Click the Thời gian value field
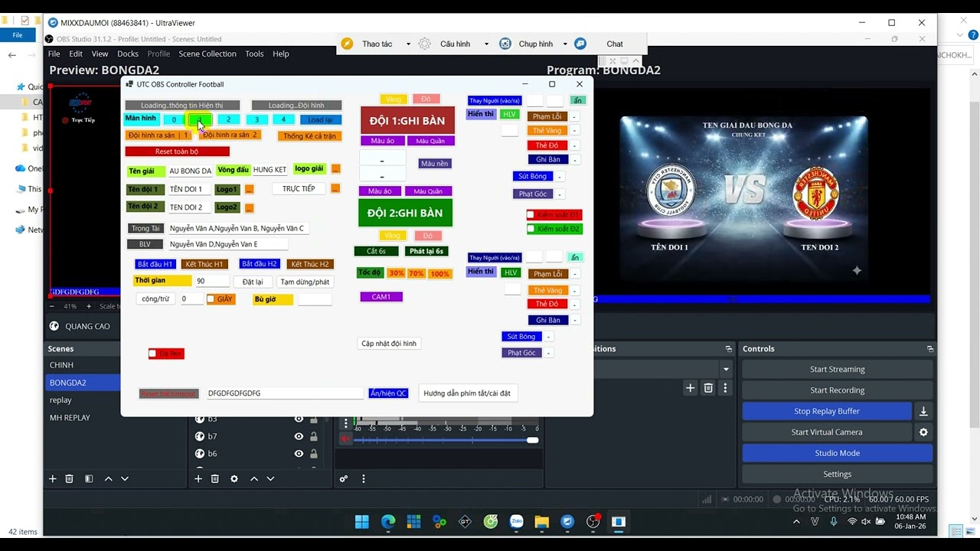 [x=211, y=281]
